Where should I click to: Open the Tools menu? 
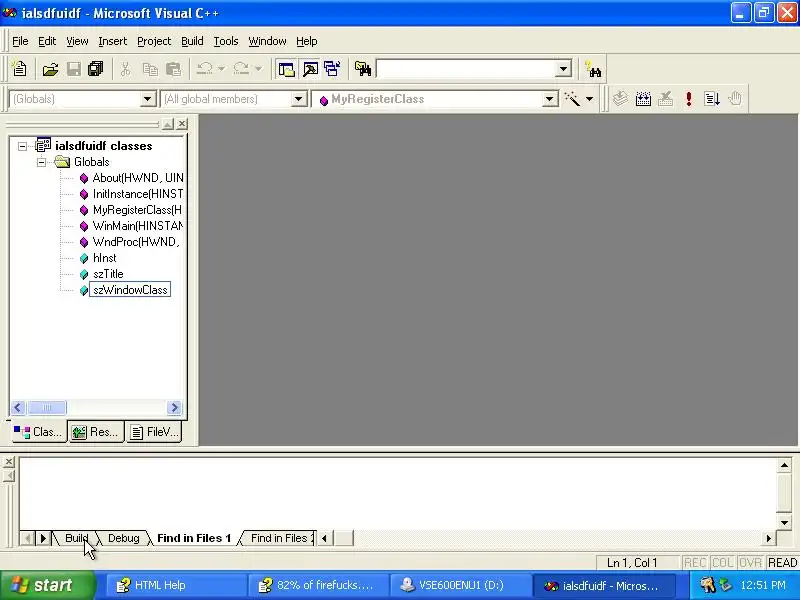[226, 41]
